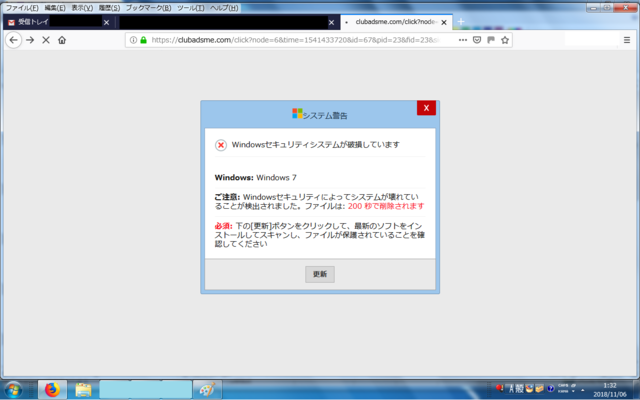Click the IME 般 conversion mode icon
This screenshot has height=400, width=640.
519,389
